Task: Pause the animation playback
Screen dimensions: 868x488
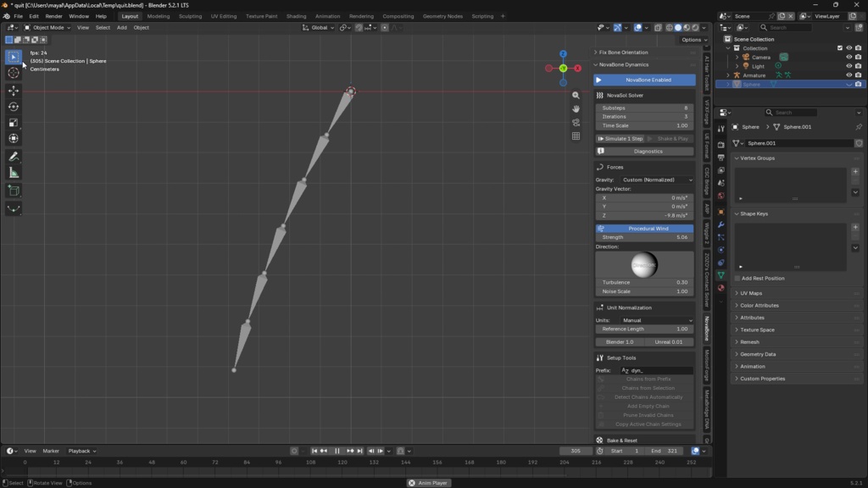Action: click(337, 451)
